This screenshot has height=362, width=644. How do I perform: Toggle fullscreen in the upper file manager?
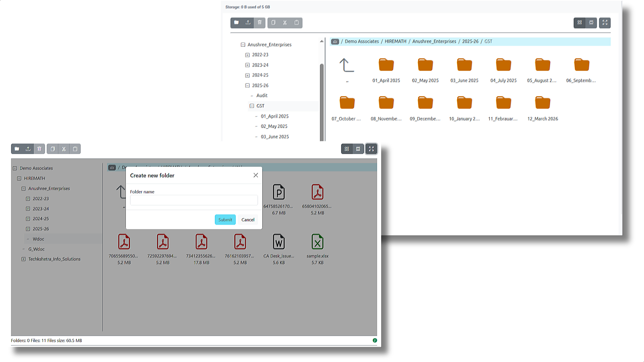coord(604,23)
